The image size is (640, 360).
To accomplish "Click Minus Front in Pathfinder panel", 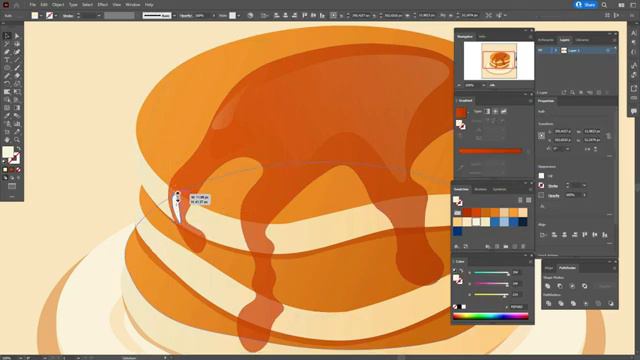I will (x=560, y=286).
